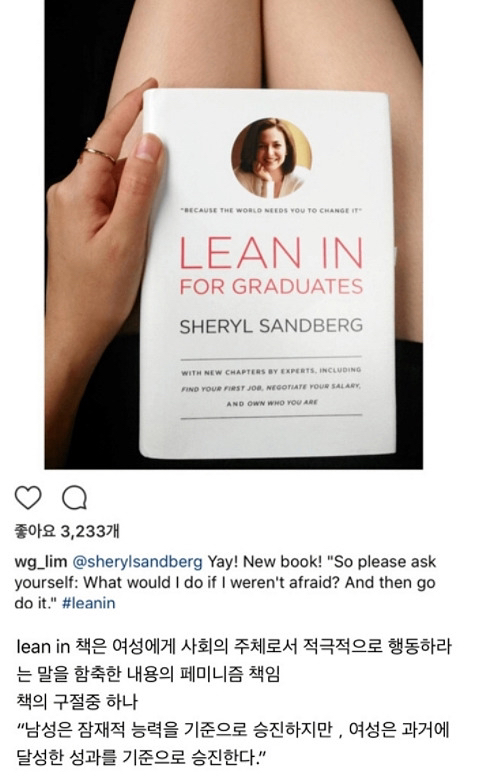The image size is (485, 784).
Task: Click the circular author portrait on the book
Action: pyautogui.click(x=271, y=158)
